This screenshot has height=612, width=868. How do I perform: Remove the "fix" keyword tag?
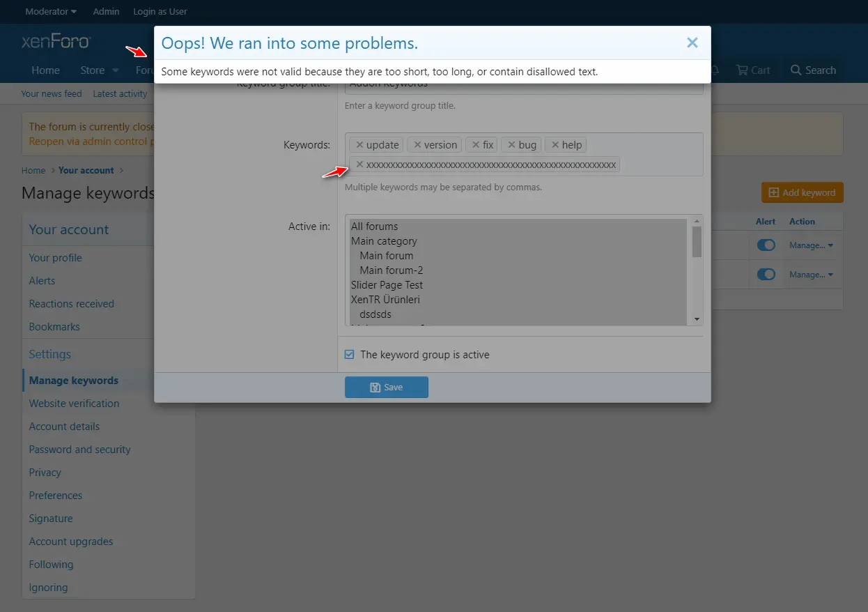(476, 145)
